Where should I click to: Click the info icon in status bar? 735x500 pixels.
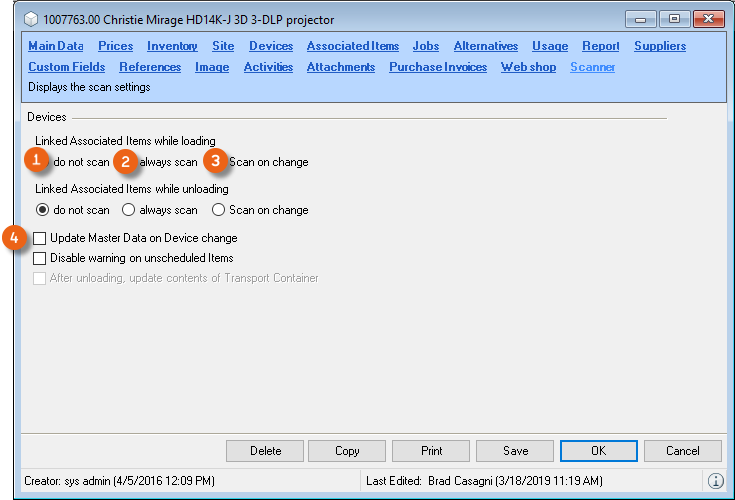pyautogui.click(x=715, y=481)
